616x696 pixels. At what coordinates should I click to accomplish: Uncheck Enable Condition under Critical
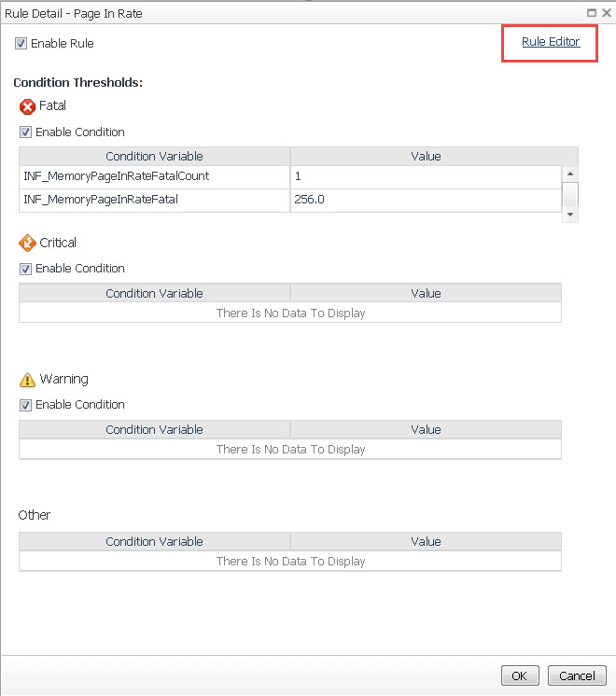(26, 269)
